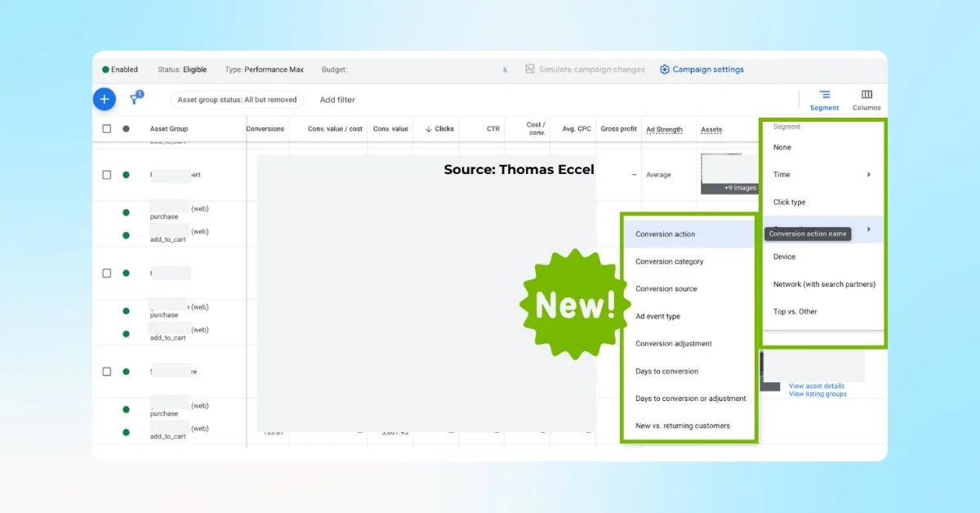Image resolution: width=980 pixels, height=513 pixels.
Task: Click the Enabled campaign status indicator
Action: point(120,69)
